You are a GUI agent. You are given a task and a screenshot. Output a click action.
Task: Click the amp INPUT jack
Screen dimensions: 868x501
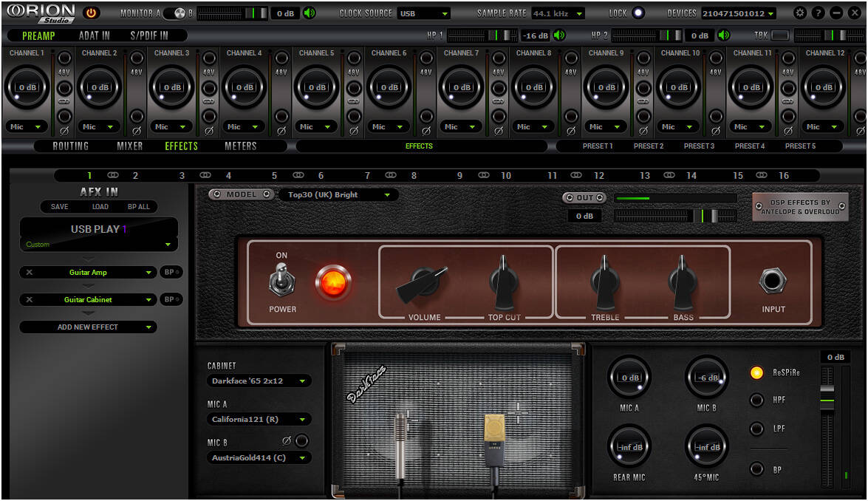tap(772, 281)
